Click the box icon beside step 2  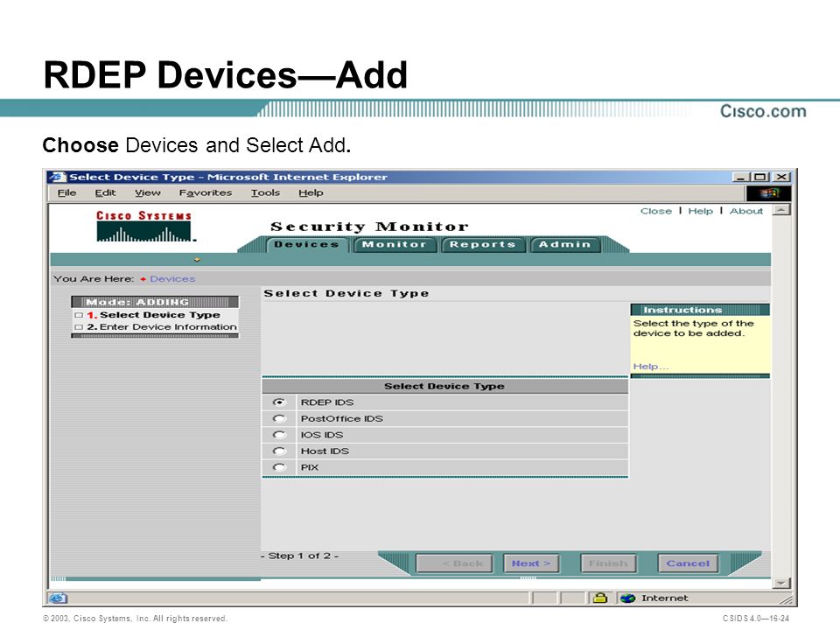click(x=79, y=326)
